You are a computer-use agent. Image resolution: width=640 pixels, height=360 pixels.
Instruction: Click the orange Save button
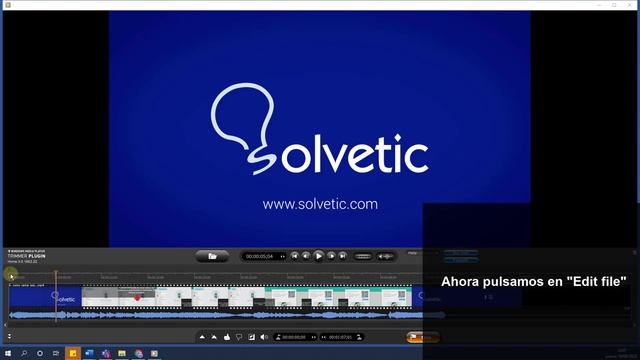422,337
